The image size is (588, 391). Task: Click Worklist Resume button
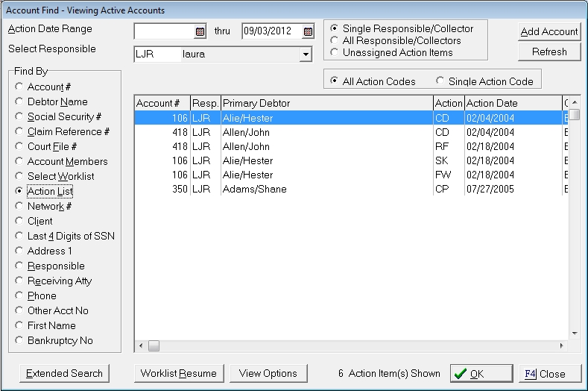click(179, 374)
